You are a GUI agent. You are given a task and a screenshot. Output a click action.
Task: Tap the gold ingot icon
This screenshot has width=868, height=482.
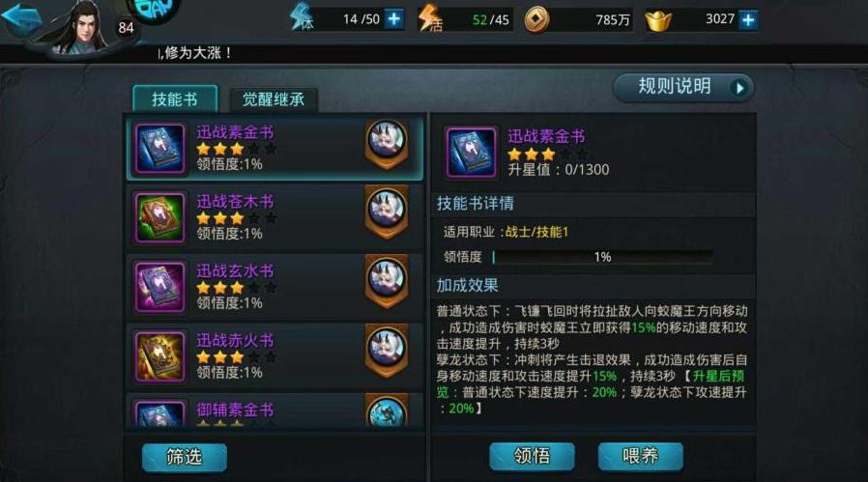(x=658, y=21)
